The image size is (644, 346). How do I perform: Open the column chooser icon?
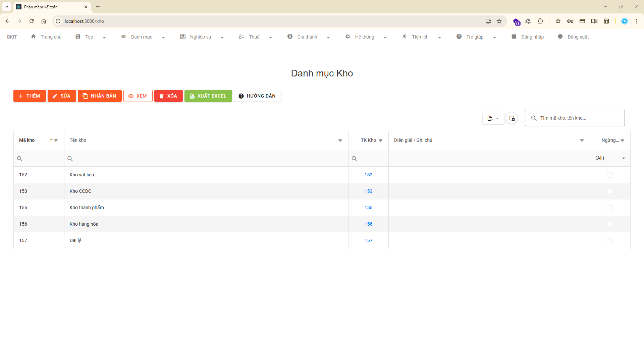(x=512, y=118)
